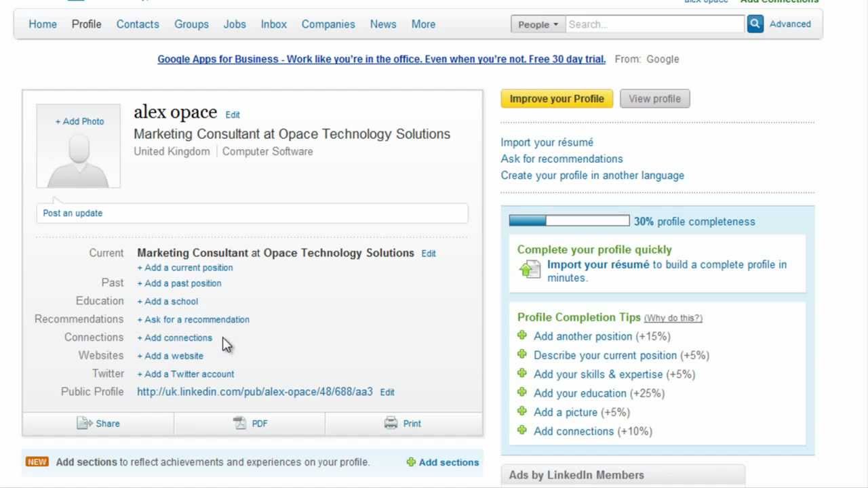
Task: Open the Advanced search link
Action: 790,24
